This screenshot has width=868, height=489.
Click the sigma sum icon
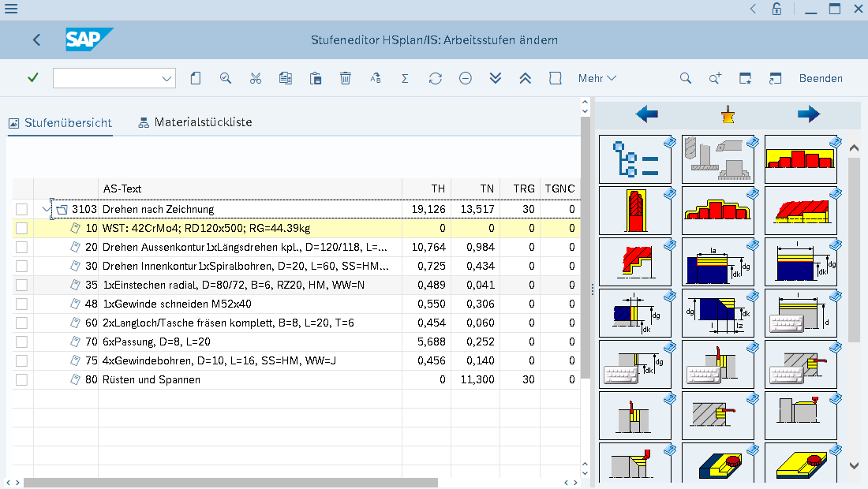(x=406, y=79)
